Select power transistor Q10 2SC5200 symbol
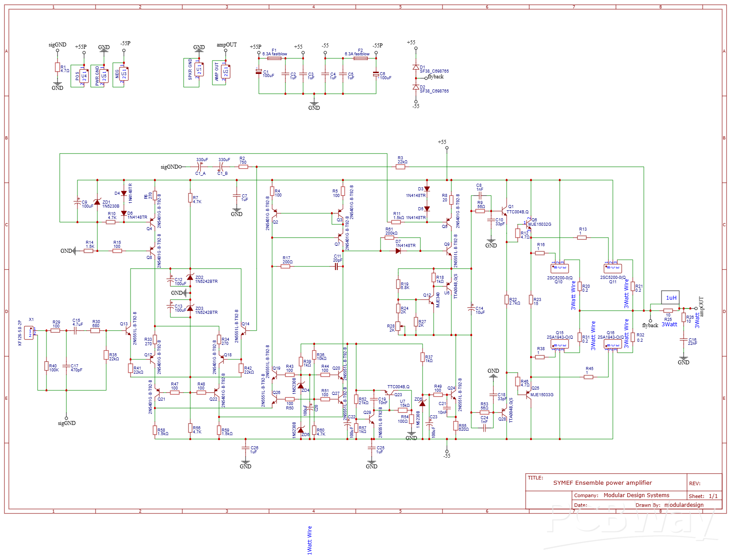This screenshot has height=560, width=731. tap(560, 268)
